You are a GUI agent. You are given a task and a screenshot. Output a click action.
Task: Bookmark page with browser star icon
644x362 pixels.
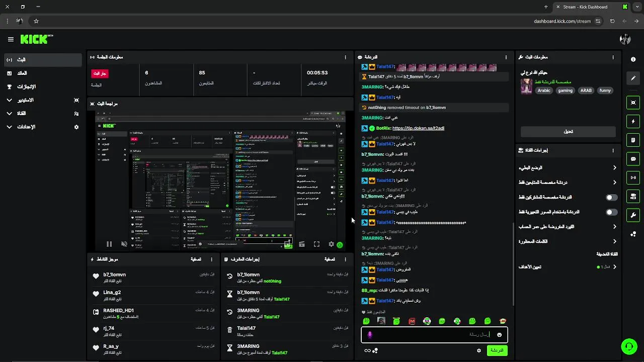(36, 21)
